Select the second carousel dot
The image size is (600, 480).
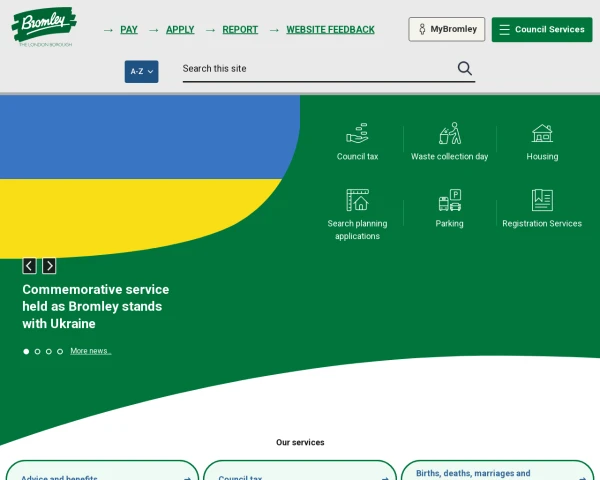(38, 351)
